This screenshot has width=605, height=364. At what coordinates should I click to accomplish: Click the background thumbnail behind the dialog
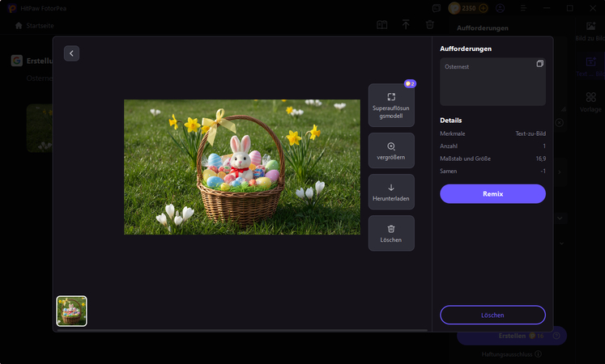point(39,129)
